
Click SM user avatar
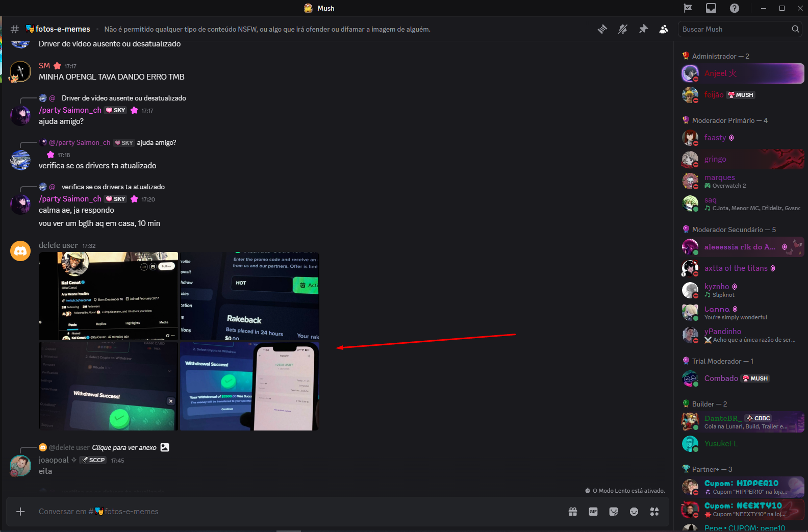pyautogui.click(x=20, y=72)
